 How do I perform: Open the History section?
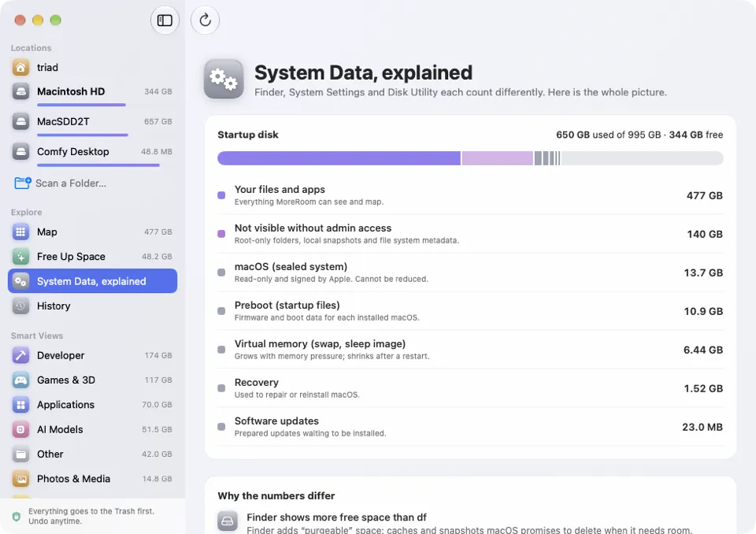[x=93, y=306]
